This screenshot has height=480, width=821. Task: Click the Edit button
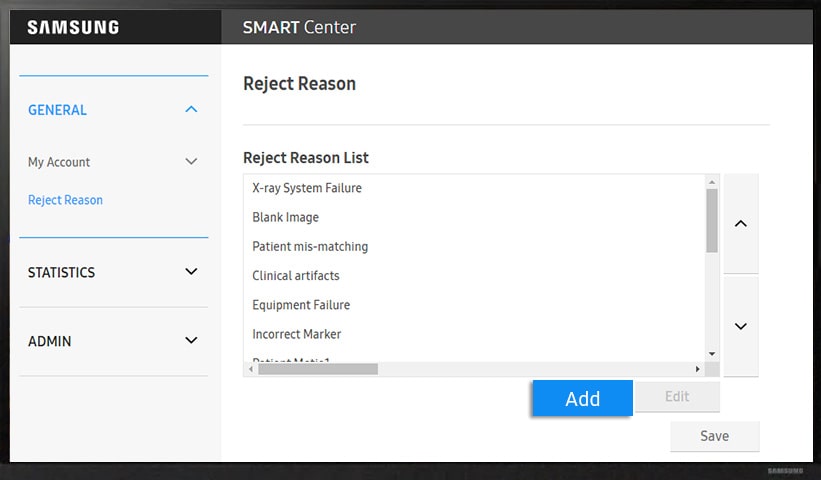point(677,397)
